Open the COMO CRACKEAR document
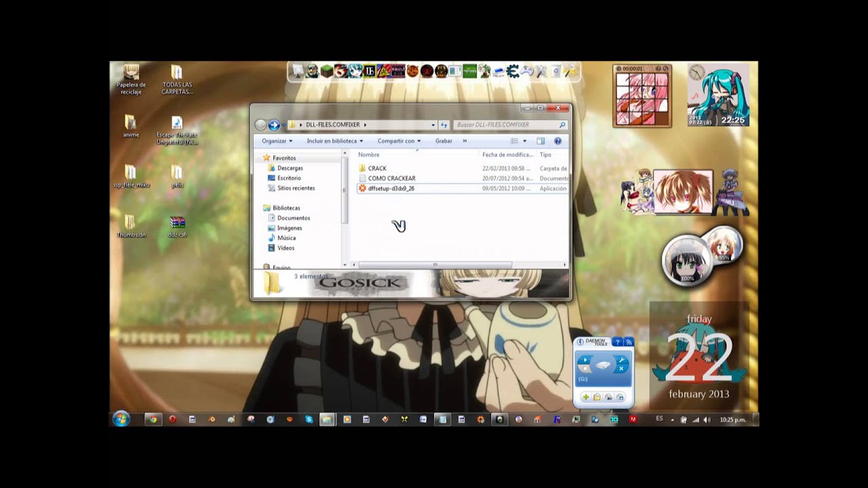The width and height of the screenshot is (868, 488). (x=391, y=178)
